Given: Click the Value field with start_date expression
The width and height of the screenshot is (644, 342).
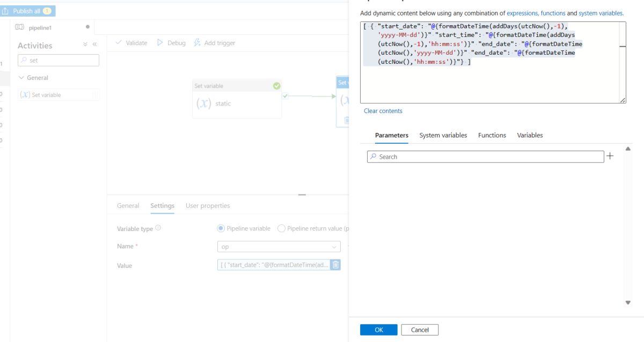Looking at the screenshot, I should 274,265.
